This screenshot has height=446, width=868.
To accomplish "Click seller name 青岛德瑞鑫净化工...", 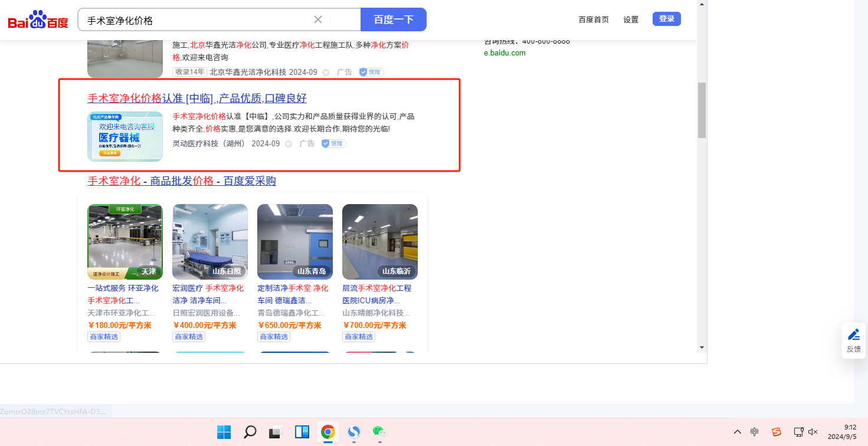I will click(291, 313).
